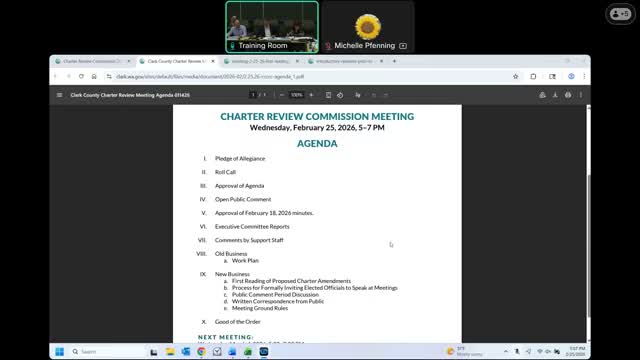Image resolution: width=640 pixels, height=360 pixels.
Task: Switch to the meeting 2-25-26 first reading tab
Action: (x=260, y=61)
